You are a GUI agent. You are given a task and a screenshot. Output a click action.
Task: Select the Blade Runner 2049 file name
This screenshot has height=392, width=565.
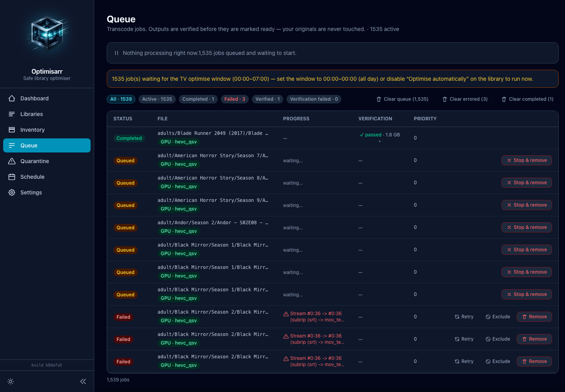coord(213,133)
